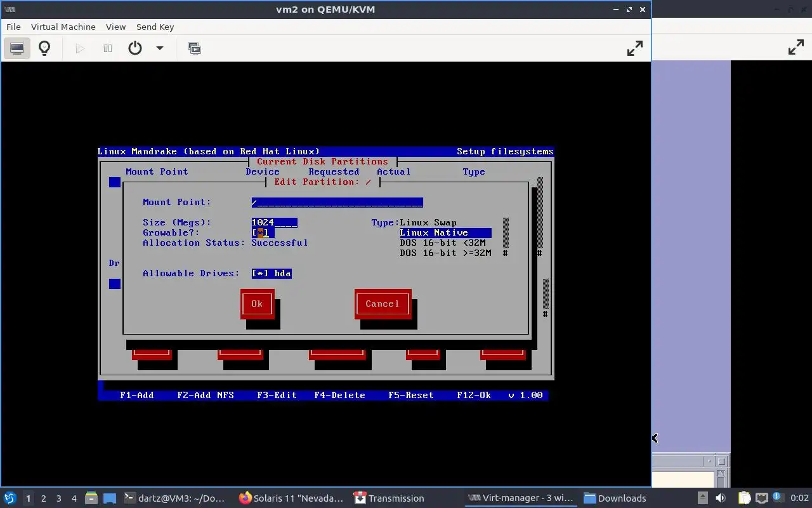Click the disabled run VM play icon

[x=80, y=48]
